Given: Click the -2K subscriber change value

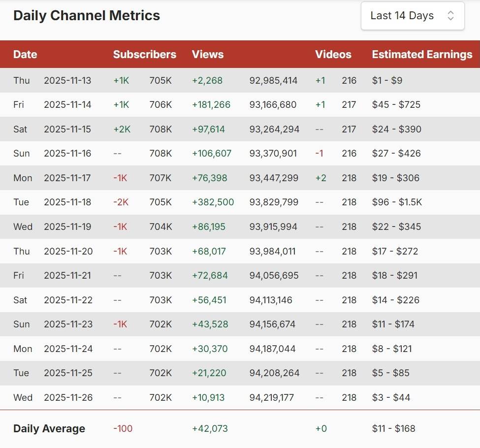Looking at the screenshot, I should point(121,202).
